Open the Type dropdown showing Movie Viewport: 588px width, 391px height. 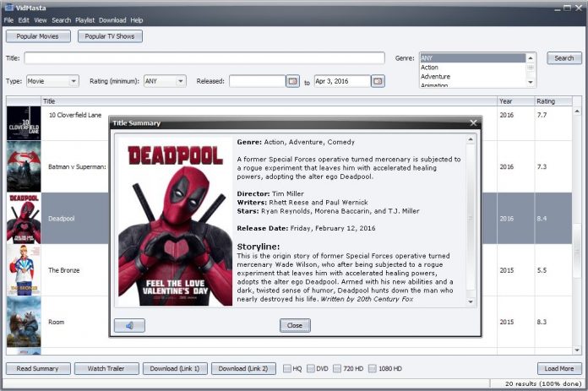point(52,81)
